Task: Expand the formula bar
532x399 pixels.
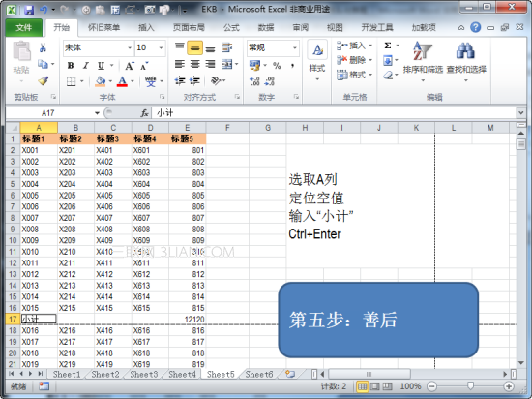Action: click(520, 112)
